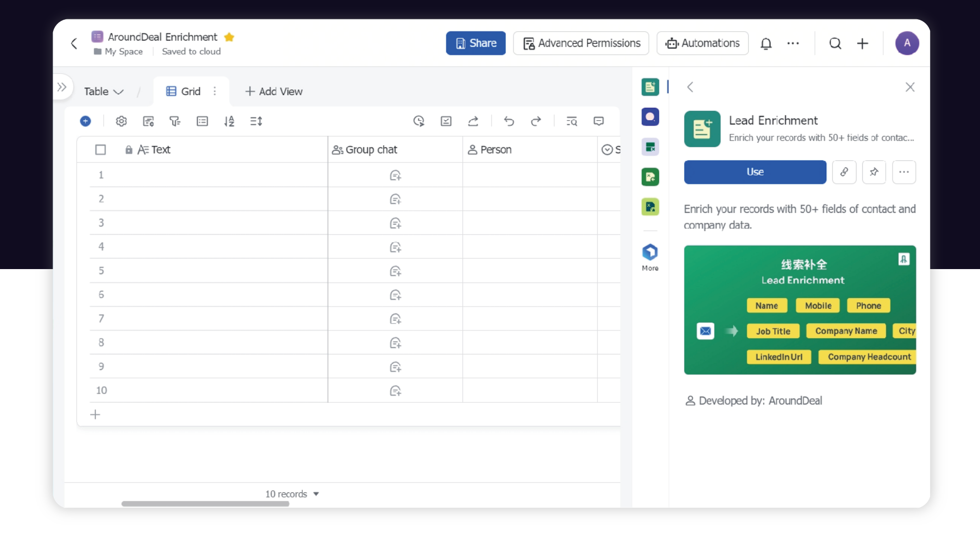Click the horizontal scrollbar under the table

point(205,504)
